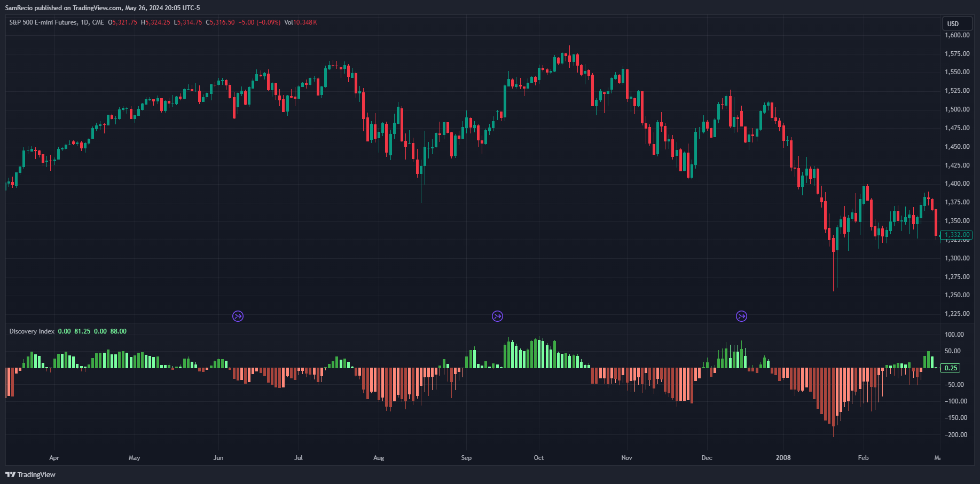Click the 1,250.00 price axis label
The height and width of the screenshot is (484, 980).
point(957,295)
